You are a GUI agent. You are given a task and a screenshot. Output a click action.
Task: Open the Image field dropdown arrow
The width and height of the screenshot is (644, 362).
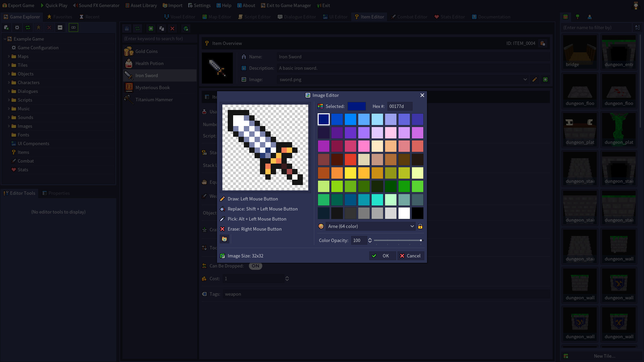pos(525,79)
